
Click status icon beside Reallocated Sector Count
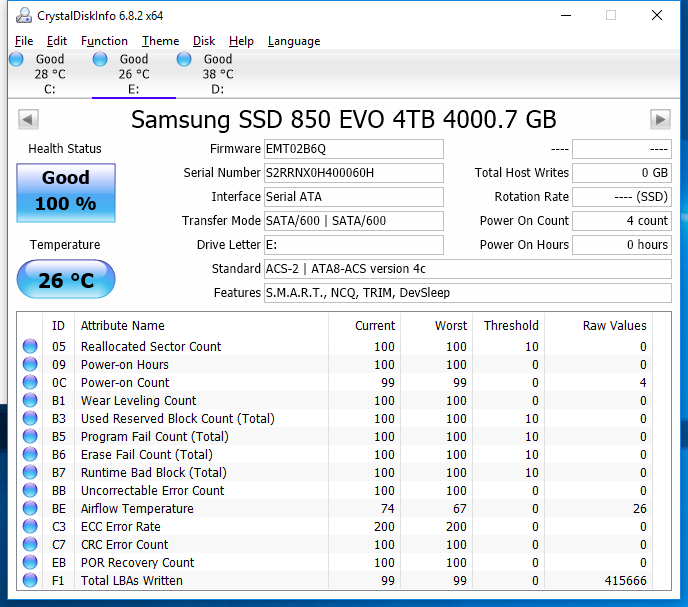[x=30, y=347]
